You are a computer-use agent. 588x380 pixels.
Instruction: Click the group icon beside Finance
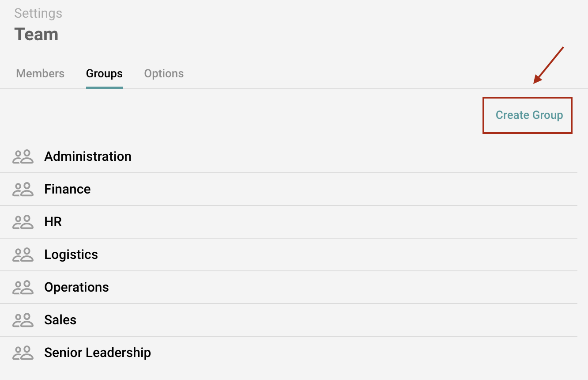[23, 189]
